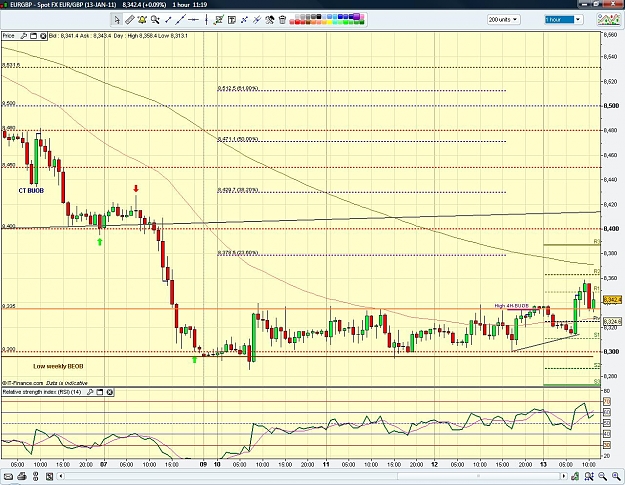Close the Relative strength index panel

pos(109,392)
